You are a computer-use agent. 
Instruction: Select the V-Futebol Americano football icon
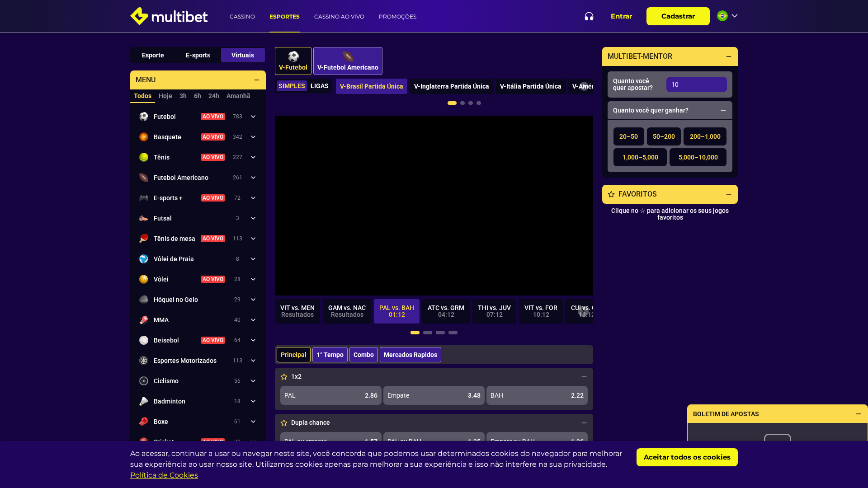(x=348, y=56)
